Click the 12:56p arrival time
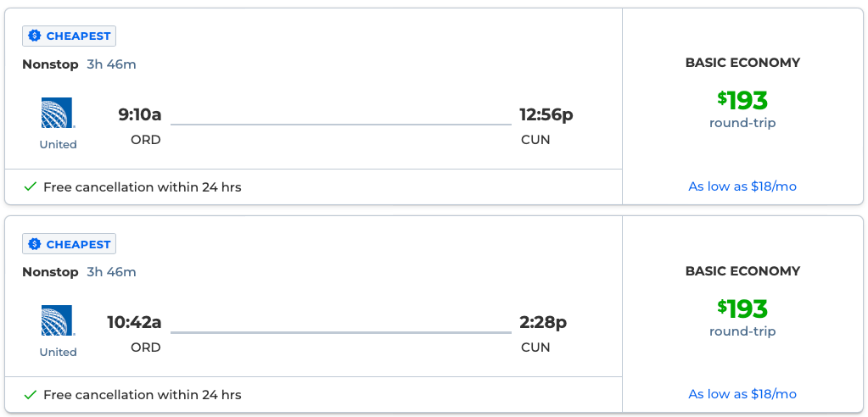This screenshot has width=868, height=417. pos(546,114)
